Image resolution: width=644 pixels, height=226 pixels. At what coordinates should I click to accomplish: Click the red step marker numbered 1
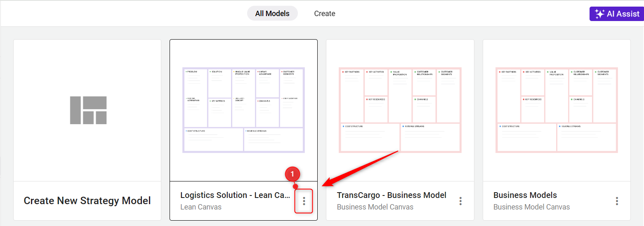coord(293,174)
